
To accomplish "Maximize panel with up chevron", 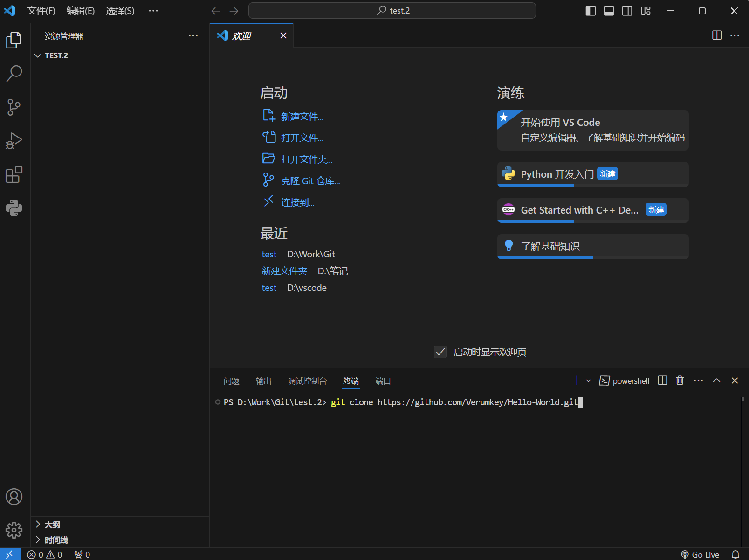I will [716, 380].
